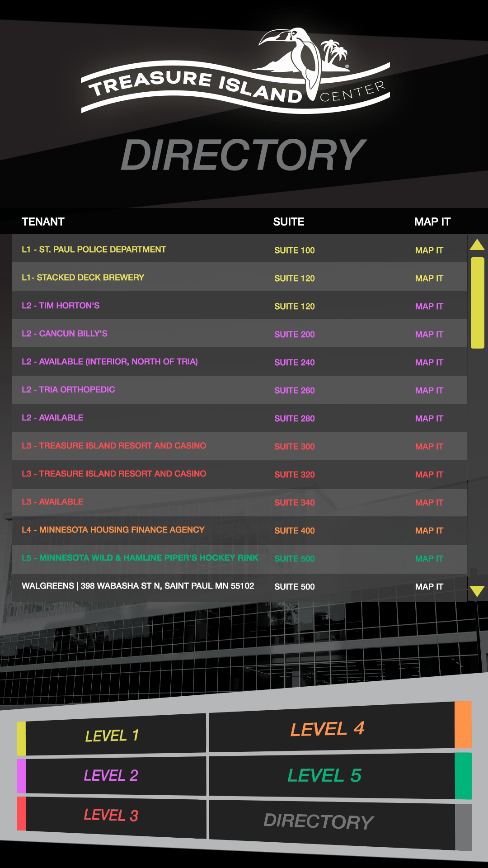Map the St. Paul Police Department suite
Screen dimensions: 488x868
point(429,250)
